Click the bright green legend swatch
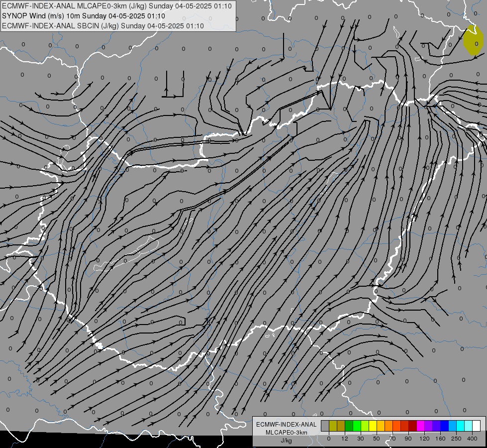 pos(357,426)
